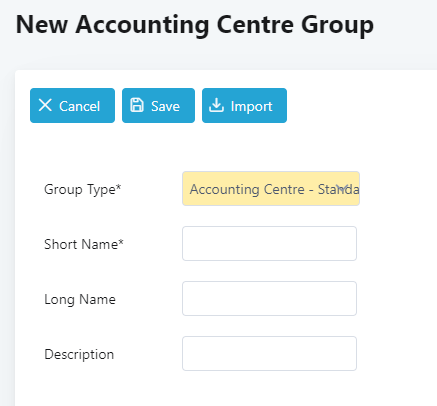Viewport: 437px width, 406px height.
Task: Click the Group Type* label
Action: pos(83,189)
